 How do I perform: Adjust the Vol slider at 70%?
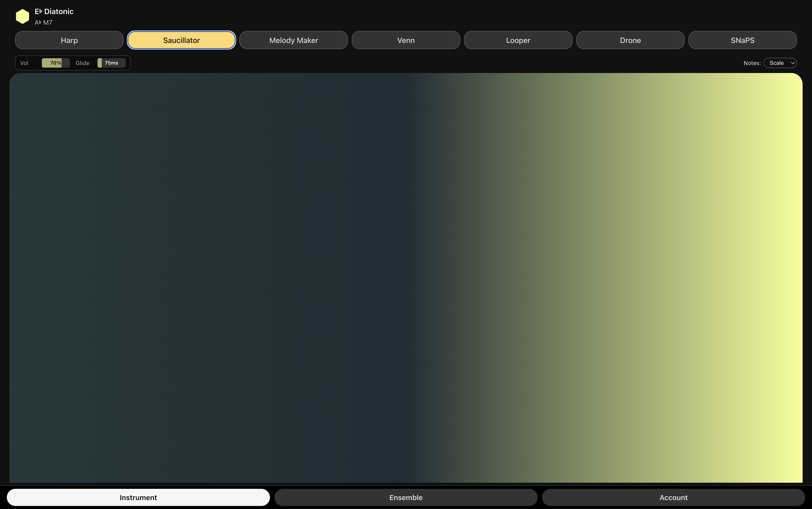[x=56, y=63]
